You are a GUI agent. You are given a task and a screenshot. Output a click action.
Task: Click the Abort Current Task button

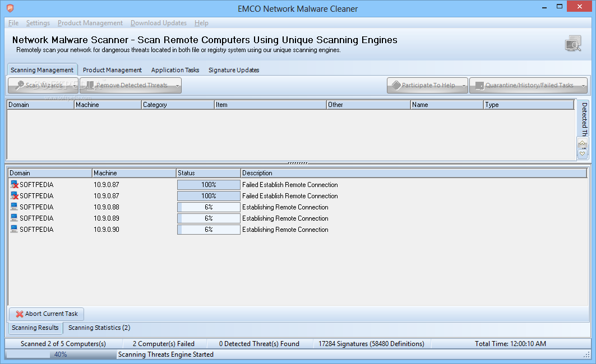pos(47,314)
